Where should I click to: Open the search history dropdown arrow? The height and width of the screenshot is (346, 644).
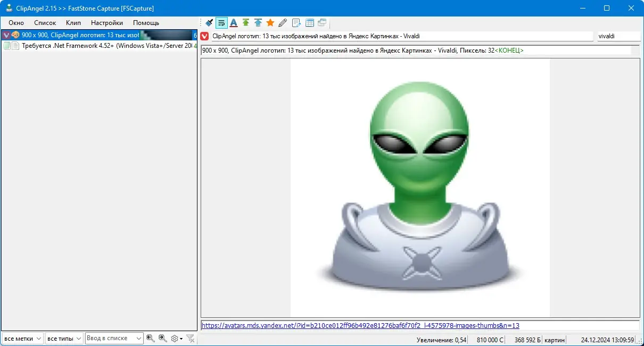[x=139, y=338]
